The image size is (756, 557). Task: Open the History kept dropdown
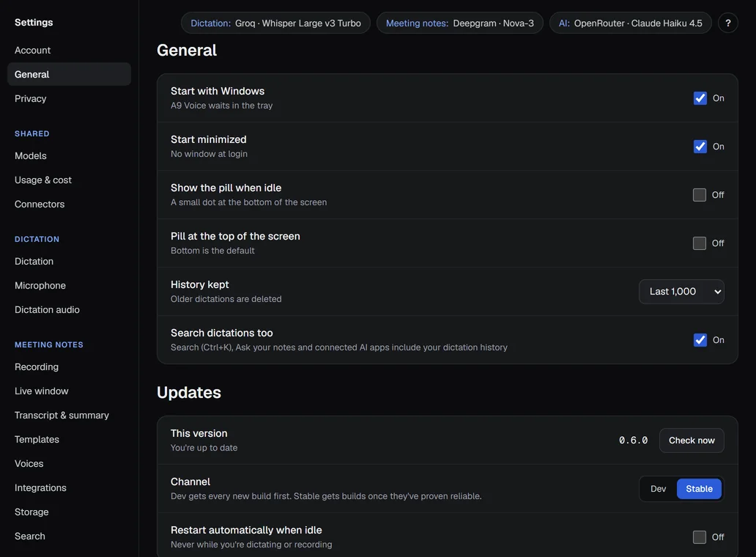[681, 291]
